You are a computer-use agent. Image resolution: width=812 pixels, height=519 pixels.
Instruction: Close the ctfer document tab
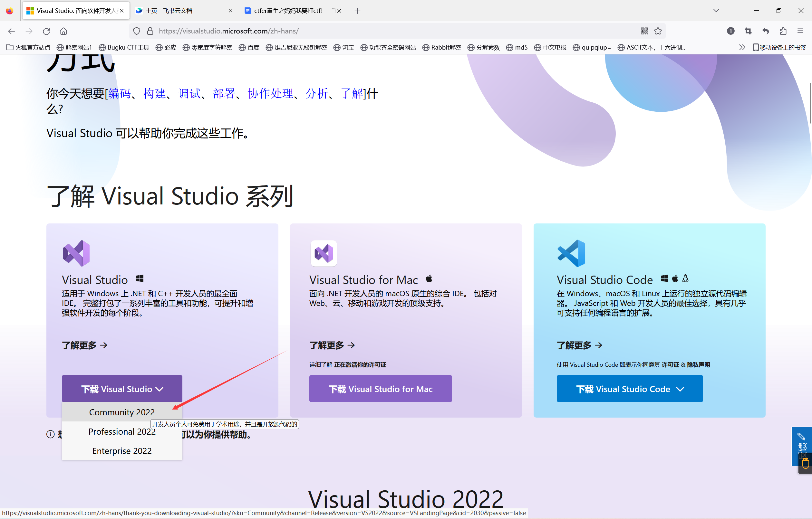point(339,11)
